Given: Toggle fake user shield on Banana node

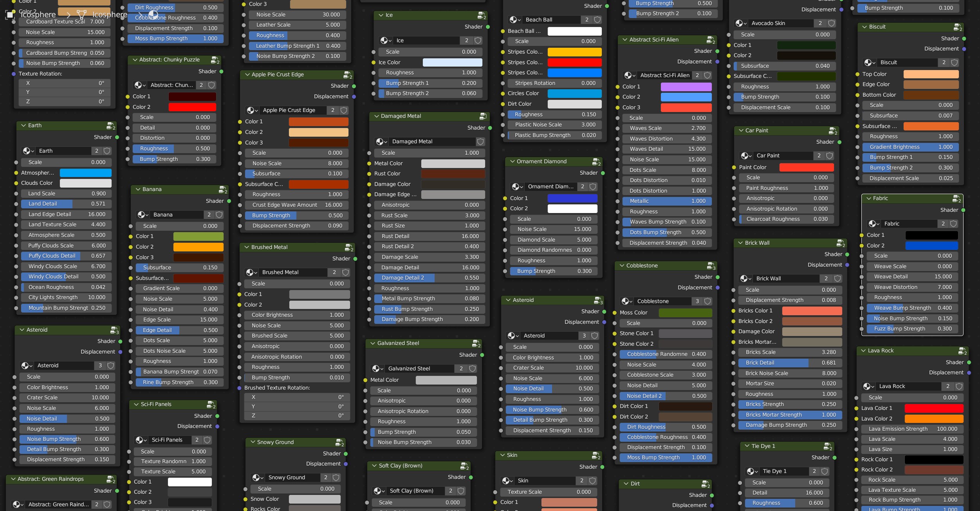Looking at the screenshot, I should coord(219,215).
